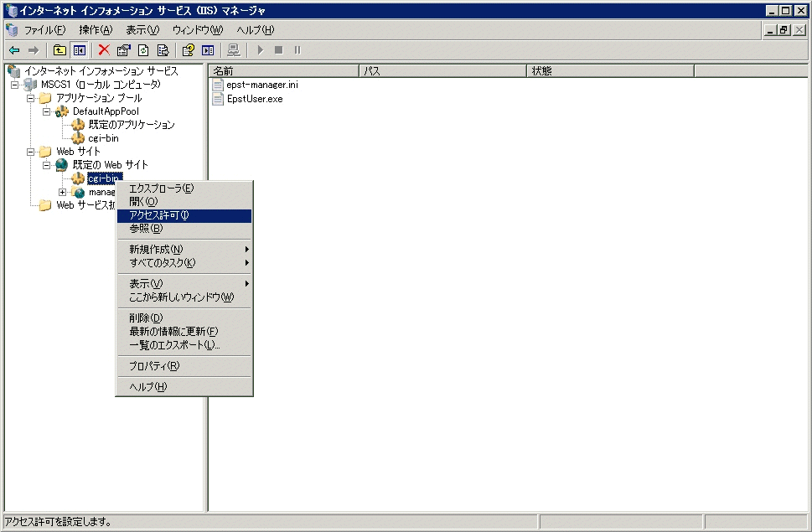
Task: Choose 削除(D) from context menu
Action: 184,318
